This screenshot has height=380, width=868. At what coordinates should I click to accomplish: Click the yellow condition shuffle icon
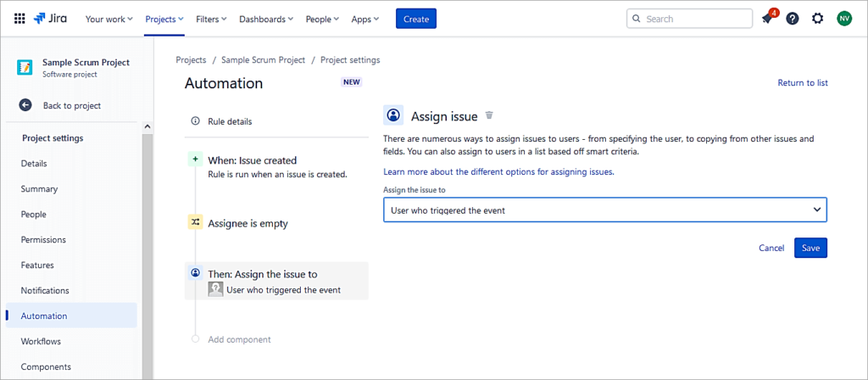pos(195,223)
